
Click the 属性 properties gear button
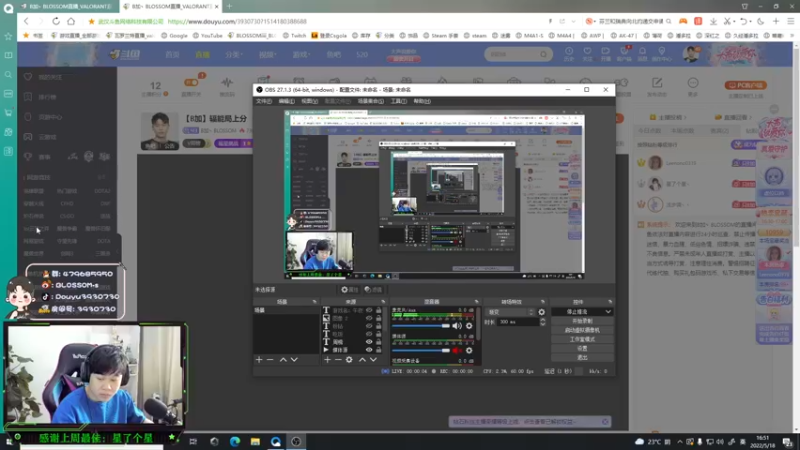[x=350, y=289]
